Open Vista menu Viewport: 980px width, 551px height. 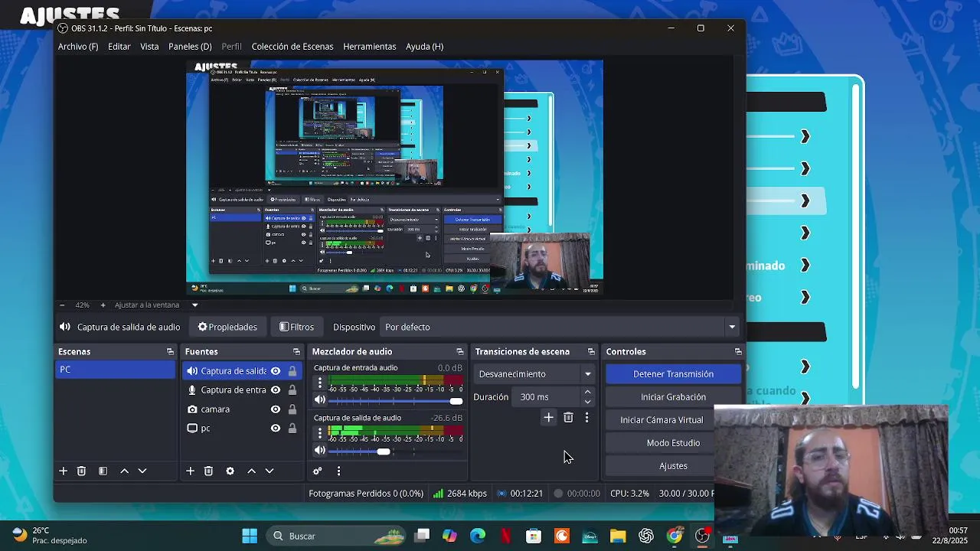pyautogui.click(x=149, y=47)
